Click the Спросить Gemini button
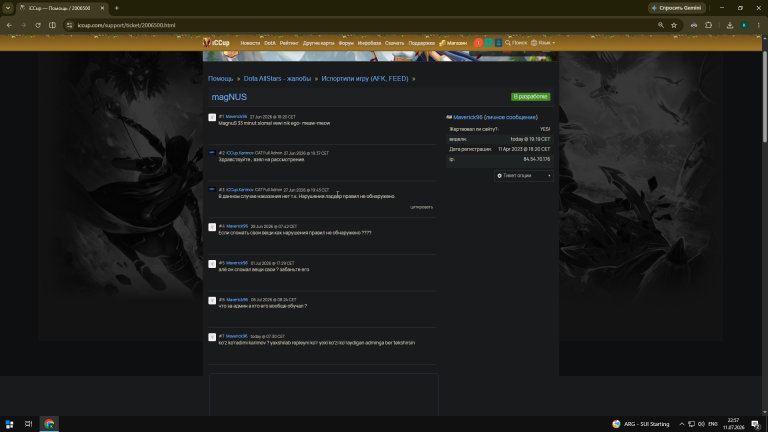Viewport: 768px width, 432px height. [x=677, y=8]
